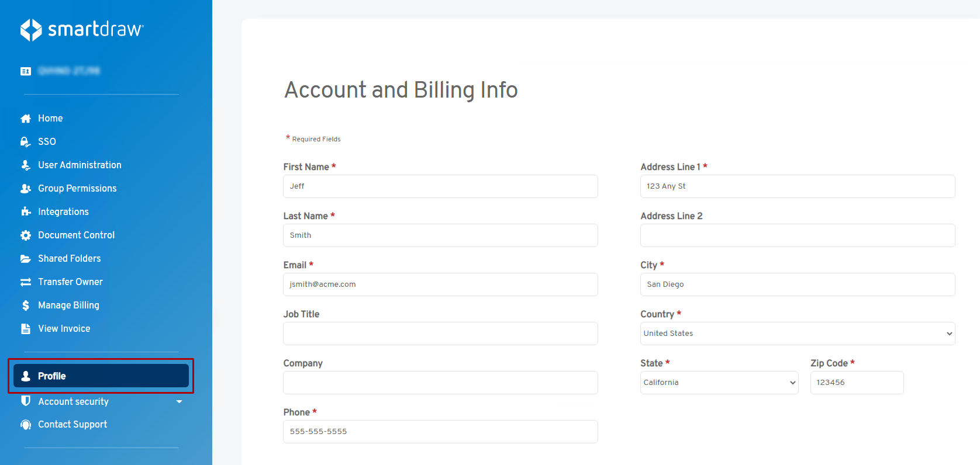Click the SmartDraw logo icon
The width and height of the screenshot is (980, 465).
tap(31, 30)
